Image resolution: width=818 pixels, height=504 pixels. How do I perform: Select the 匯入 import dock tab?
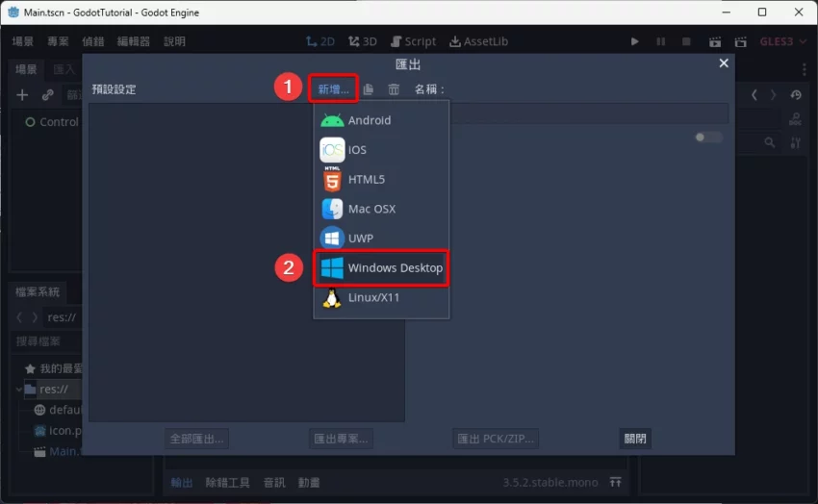pyautogui.click(x=64, y=69)
